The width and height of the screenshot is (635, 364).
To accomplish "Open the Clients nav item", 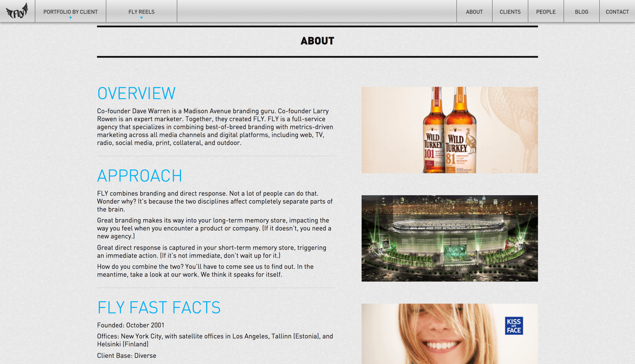I will [510, 12].
